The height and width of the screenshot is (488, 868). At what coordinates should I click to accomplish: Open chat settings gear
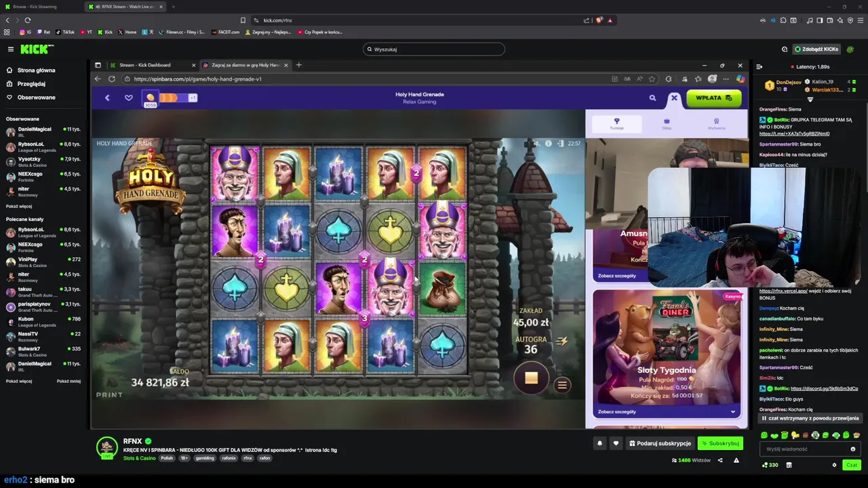pos(834,465)
